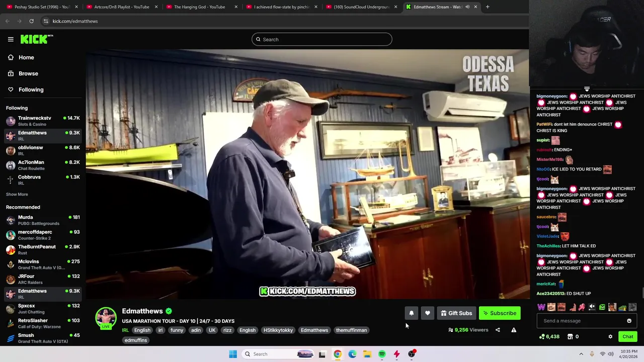Screen dimensions: 644x362
Task: Insert the purple W emote
Action: [x=541, y=307]
